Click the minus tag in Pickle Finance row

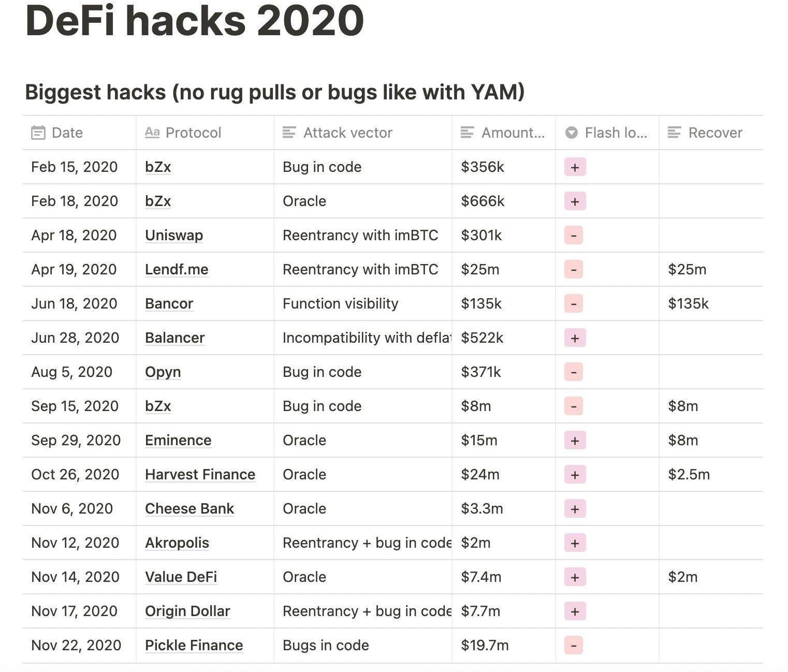(574, 646)
